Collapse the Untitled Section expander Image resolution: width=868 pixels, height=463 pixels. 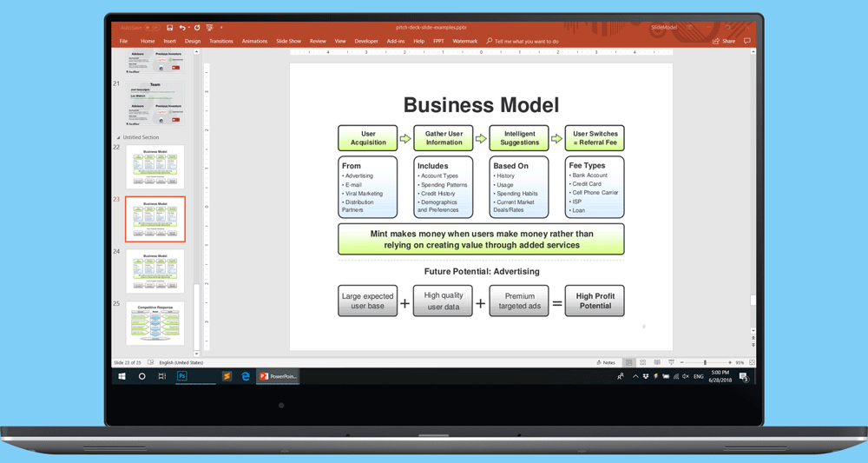coord(118,137)
